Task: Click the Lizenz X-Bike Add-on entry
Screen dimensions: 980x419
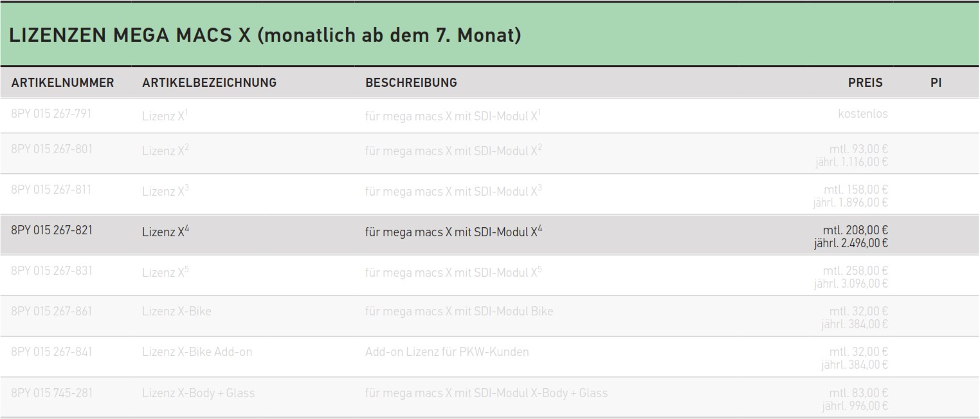Action: (x=197, y=352)
